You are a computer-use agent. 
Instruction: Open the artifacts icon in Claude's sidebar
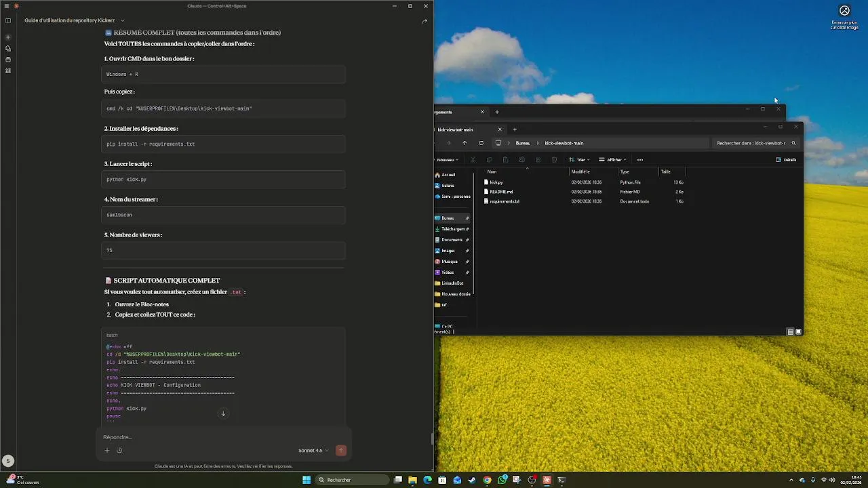(8, 70)
